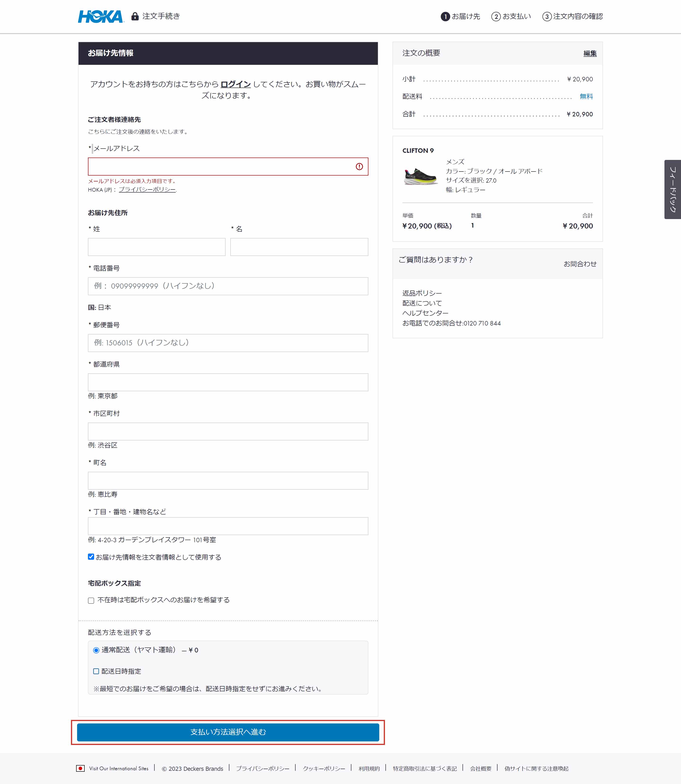Click © 2023 Deckers Brands text
This screenshot has width=681, height=784.
pos(192,769)
